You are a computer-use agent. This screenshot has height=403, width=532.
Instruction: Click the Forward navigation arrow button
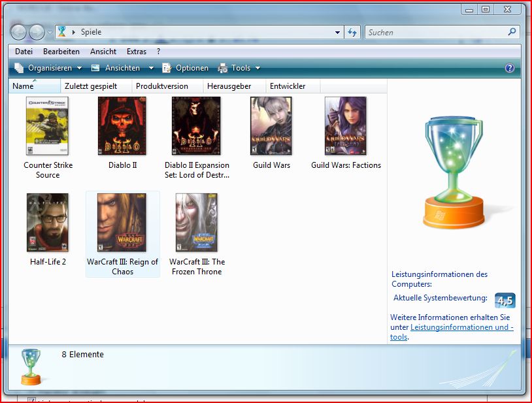coord(37,32)
